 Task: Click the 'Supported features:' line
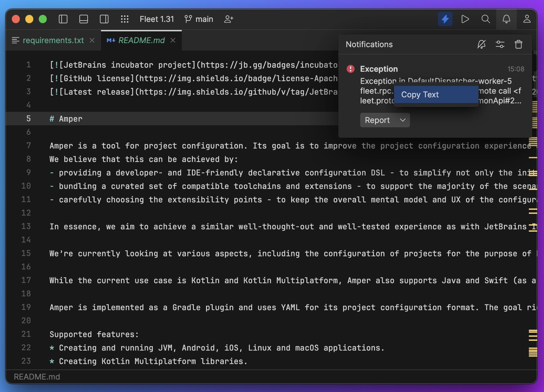click(x=94, y=334)
